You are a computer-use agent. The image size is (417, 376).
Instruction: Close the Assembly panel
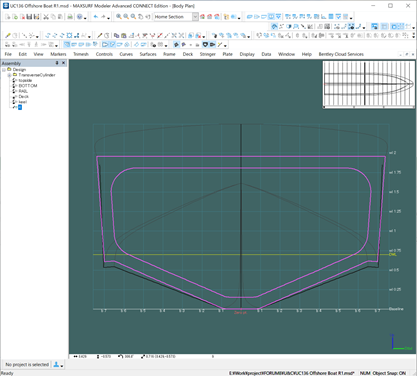tap(63, 63)
